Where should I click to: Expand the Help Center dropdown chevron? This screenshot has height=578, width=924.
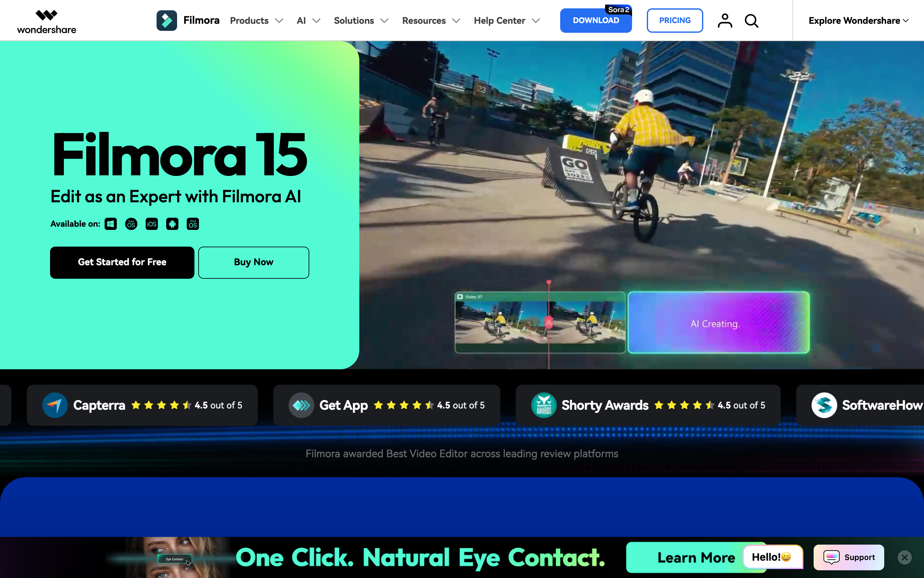(x=536, y=21)
